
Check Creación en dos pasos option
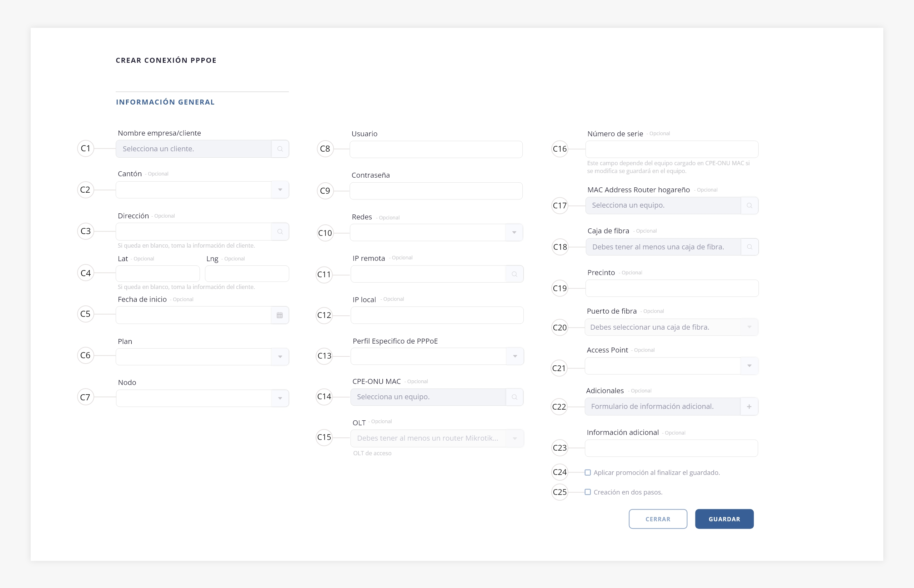(588, 492)
